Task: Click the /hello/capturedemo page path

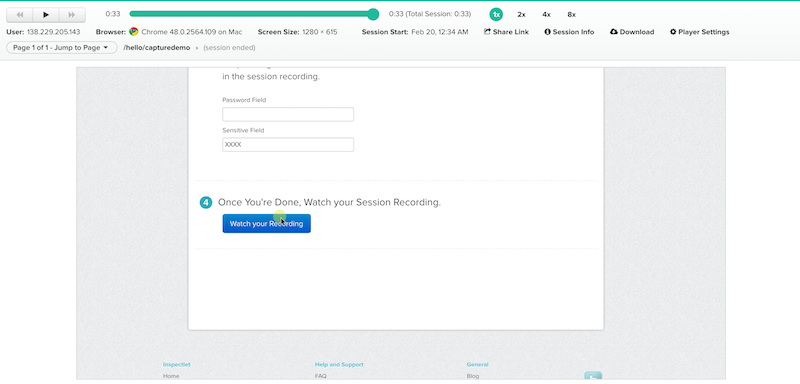Action: [x=157, y=47]
